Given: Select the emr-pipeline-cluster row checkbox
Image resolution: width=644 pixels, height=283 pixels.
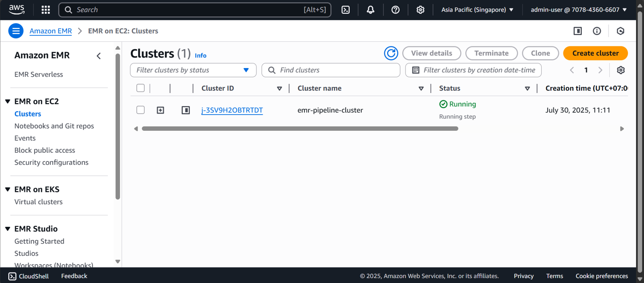Looking at the screenshot, I should click(x=140, y=110).
